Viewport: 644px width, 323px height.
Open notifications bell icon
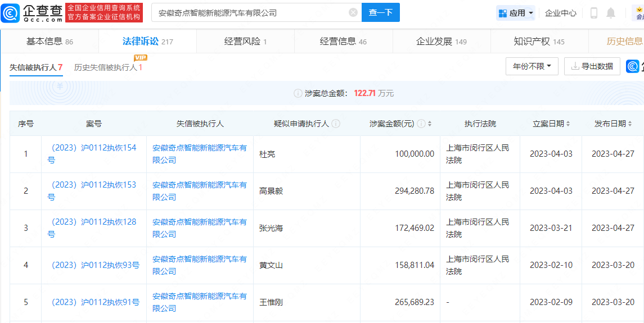click(x=611, y=13)
